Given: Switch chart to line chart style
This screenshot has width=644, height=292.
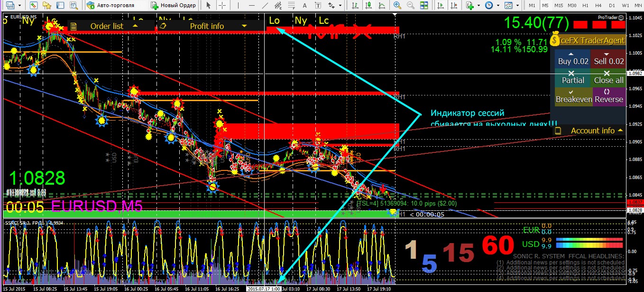Looking at the screenshot, I should (382, 5).
